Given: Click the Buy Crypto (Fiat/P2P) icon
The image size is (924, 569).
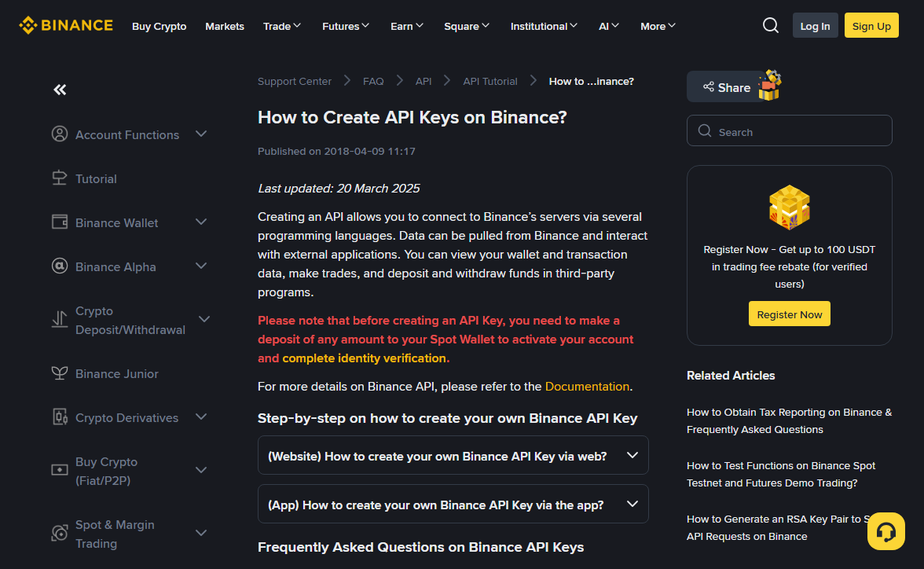Looking at the screenshot, I should [x=60, y=470].
